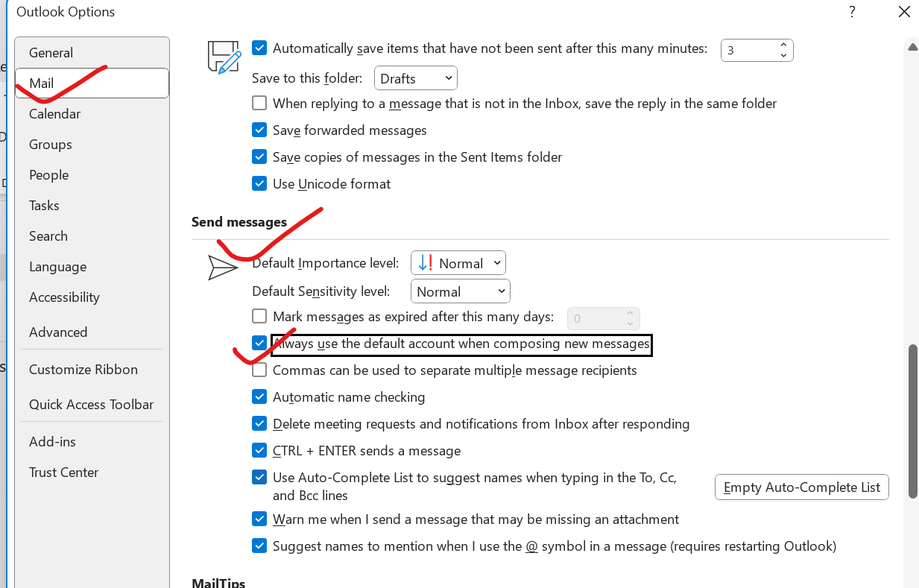This screenshot has width=919, height=588.
Task: Open the Advanced options category
Action: pos(92,332)
